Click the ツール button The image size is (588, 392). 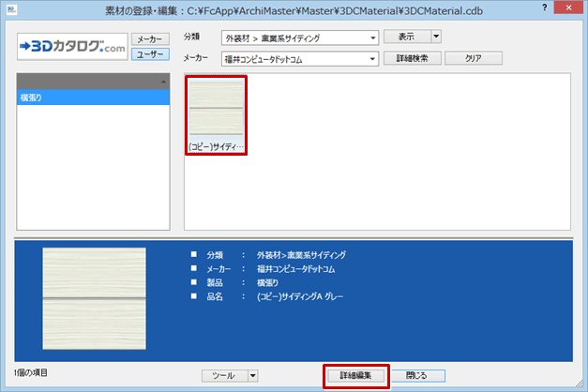pos(223,375)
